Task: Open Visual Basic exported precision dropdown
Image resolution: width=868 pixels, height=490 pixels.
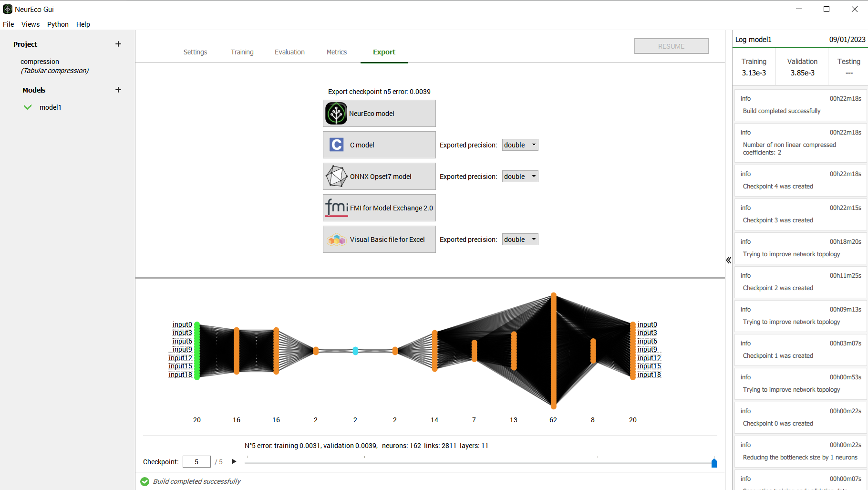Action: click(x=520, y=240)
